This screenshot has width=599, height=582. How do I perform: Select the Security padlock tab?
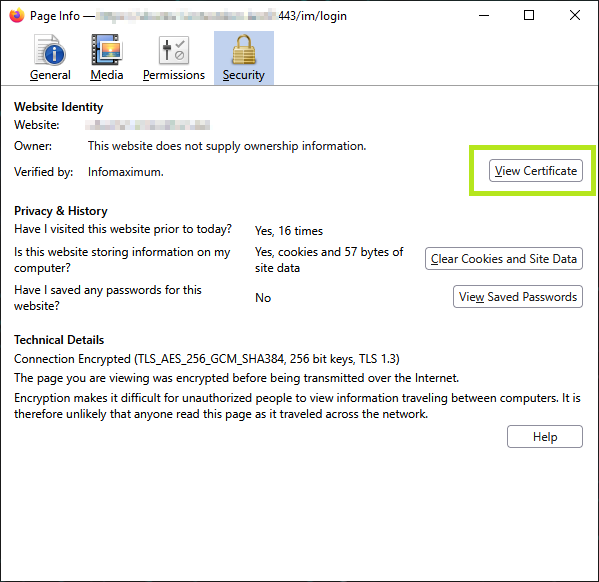pyautogui.click(x=244, y=58)
